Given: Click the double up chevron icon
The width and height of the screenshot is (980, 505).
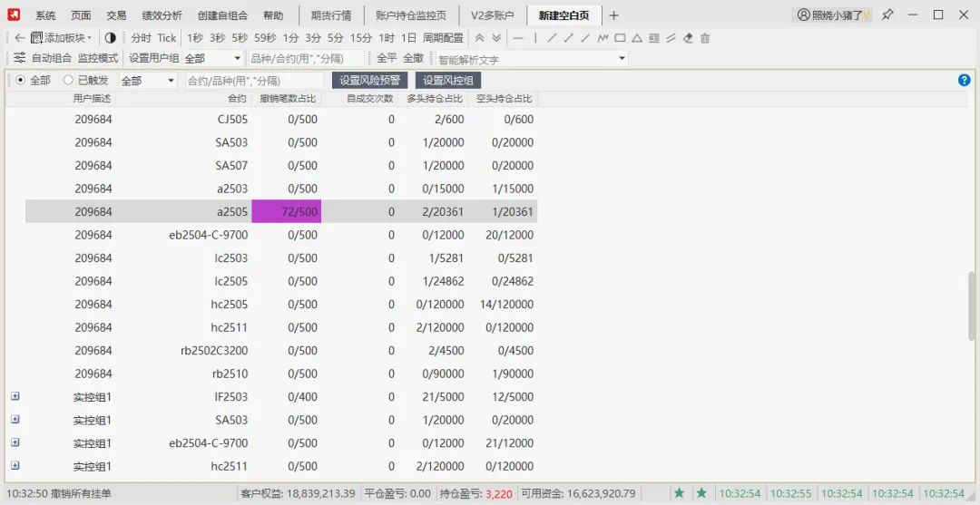Looking at the screenshot, I should coord(480,38).
